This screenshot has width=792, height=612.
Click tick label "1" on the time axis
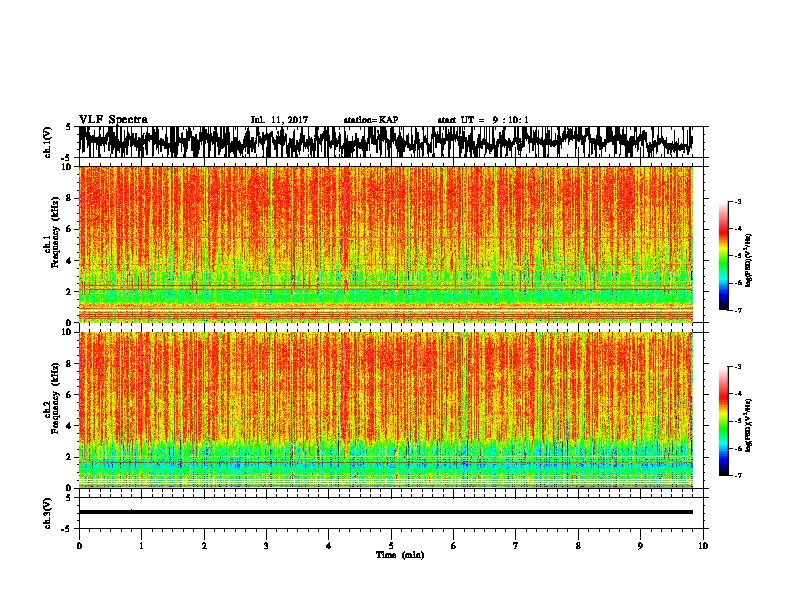tap(141, 546)
